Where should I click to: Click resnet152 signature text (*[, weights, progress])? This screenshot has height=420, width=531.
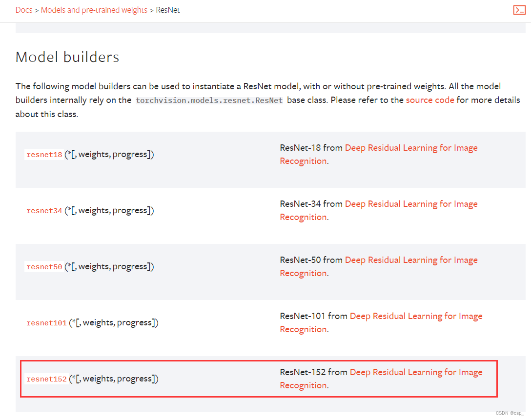pyautogui.click(x=113, y=379)
